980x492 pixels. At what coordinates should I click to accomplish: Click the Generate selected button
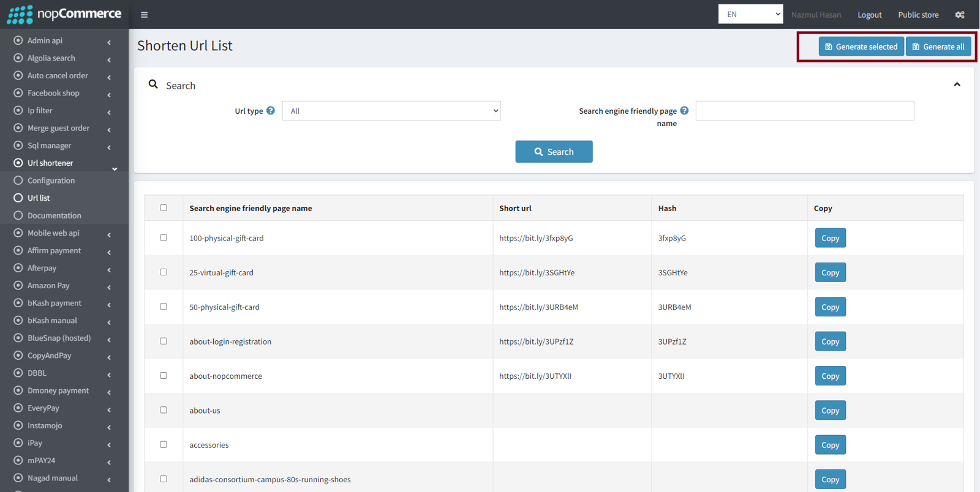coord(861,47)
